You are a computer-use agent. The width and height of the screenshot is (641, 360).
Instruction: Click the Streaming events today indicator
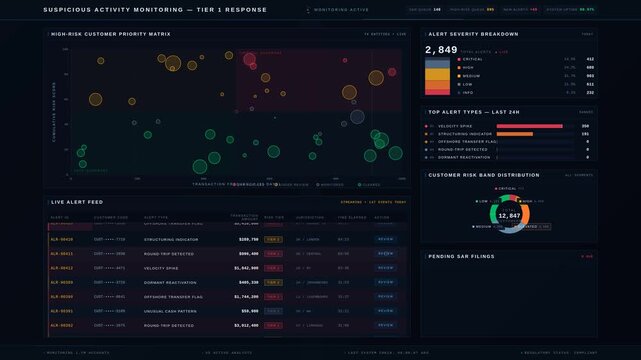[x=373, y=202]
